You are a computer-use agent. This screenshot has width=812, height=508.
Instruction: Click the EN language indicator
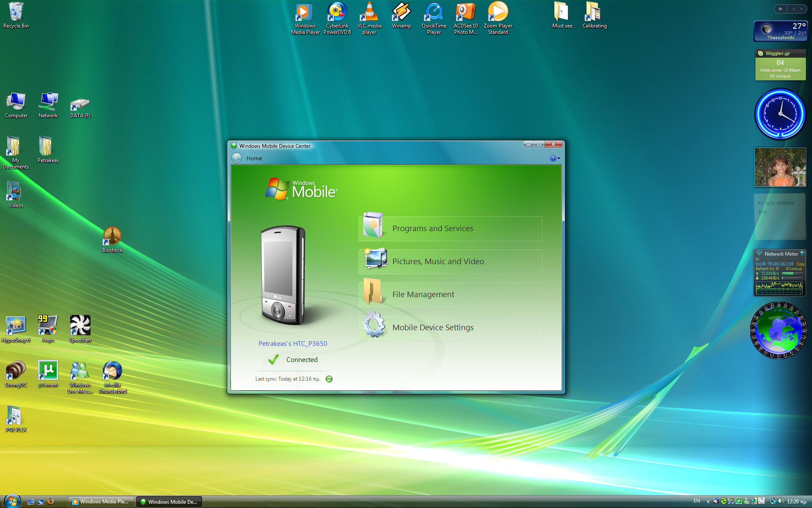click(697, 501)
